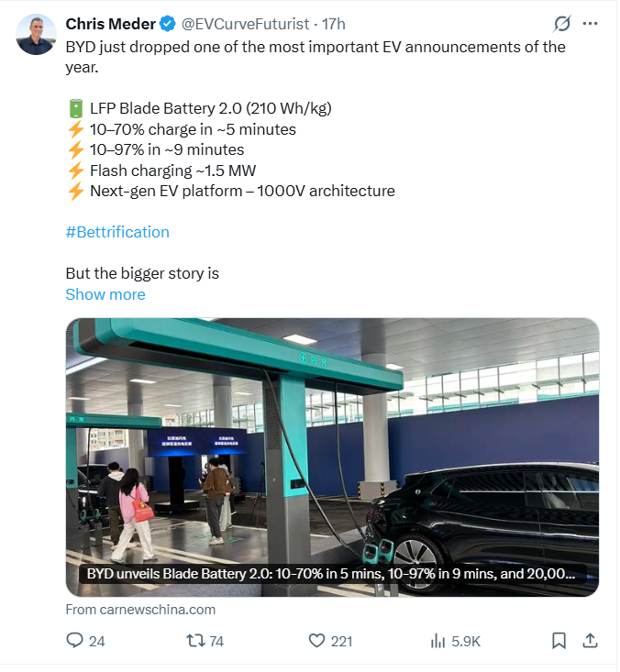This screenshot has width=620, height=672.
Task: Click the BYD unveils Blade Battery headline
Action: (x=332, y=574)
